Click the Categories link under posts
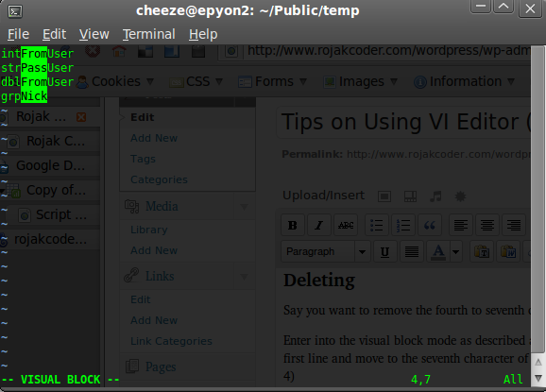Screen dimensions: 546x392 click(x=159, y=179)
